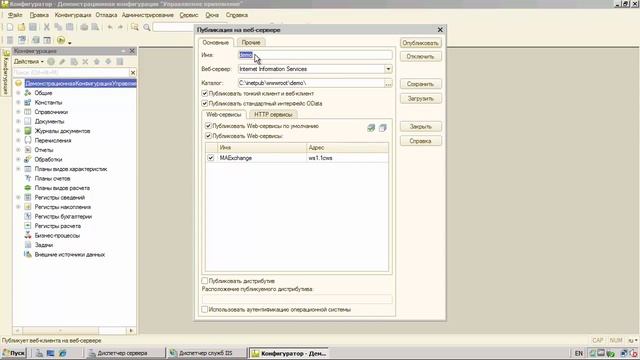Expand the Документы tree node
The height and width of the screenshot is (360, 640).
pos(18,122)
